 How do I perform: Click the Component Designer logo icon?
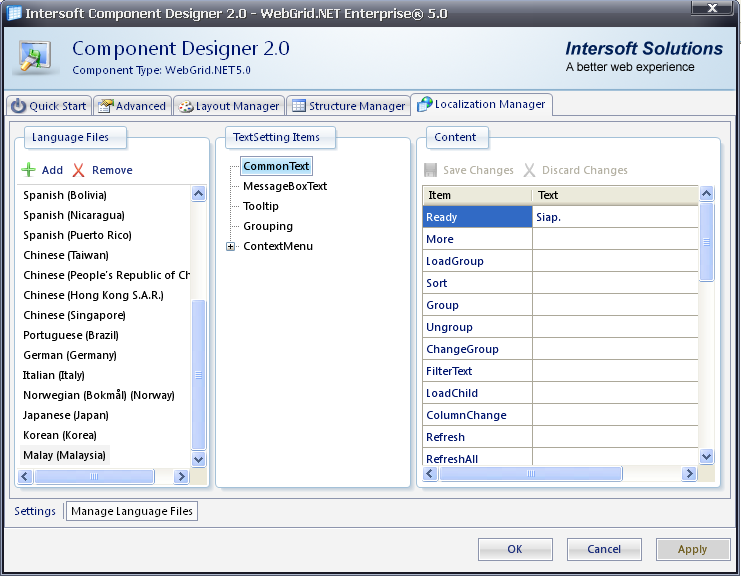pos(35,57)
